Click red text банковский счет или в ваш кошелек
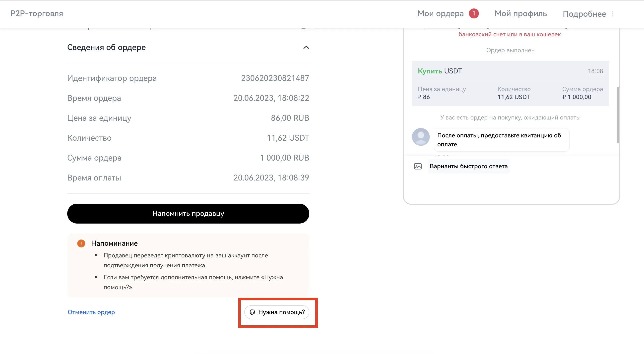644x354 pixels. coord(510,34)
